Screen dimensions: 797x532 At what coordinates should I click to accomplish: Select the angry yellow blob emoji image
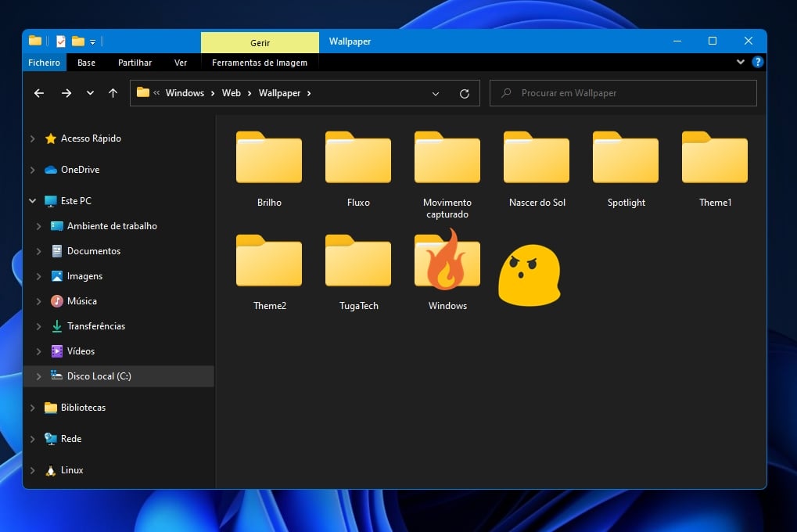[530, 275]
